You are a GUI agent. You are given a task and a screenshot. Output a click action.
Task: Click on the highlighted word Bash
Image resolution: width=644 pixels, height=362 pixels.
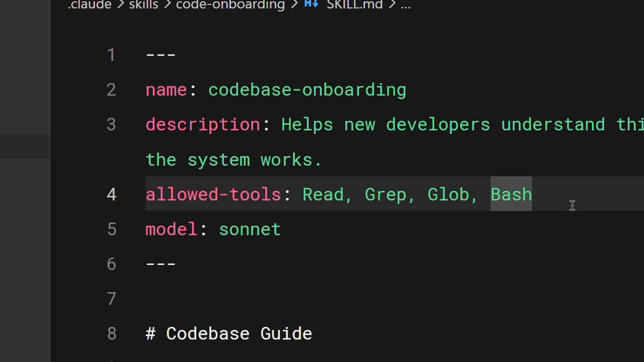point(511,194)
